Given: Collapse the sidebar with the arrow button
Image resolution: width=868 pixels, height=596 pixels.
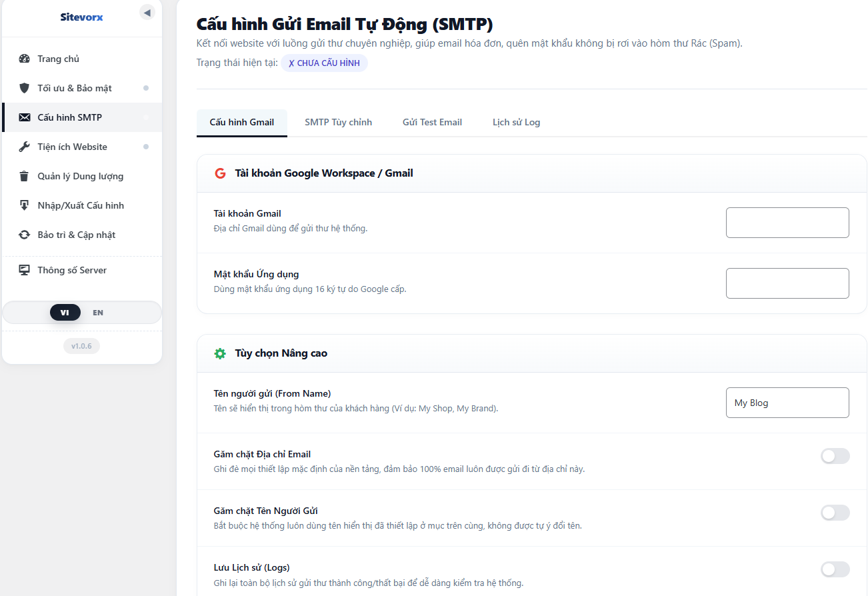Looking at the screenshot, I should point(147,13).
